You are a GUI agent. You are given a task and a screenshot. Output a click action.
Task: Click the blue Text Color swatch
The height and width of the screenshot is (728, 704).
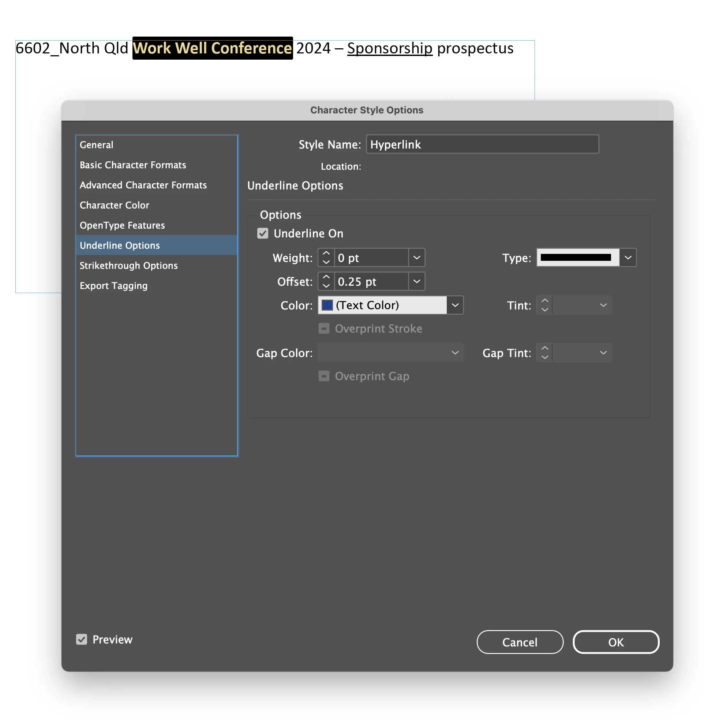tap(327, 305)
